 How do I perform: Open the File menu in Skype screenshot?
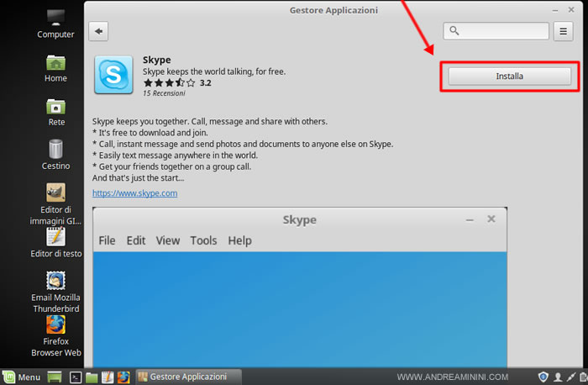click(x=107, y=240)
